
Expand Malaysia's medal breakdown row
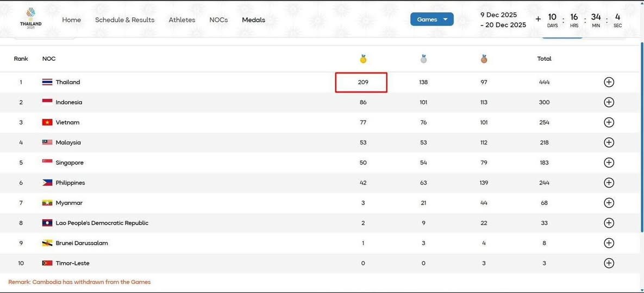coord(609,143)
